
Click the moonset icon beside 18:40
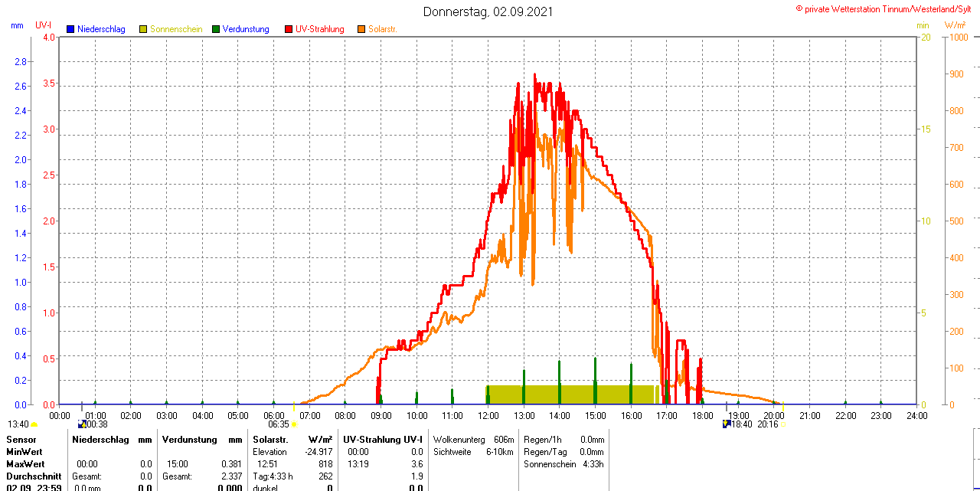pos(727,424)
